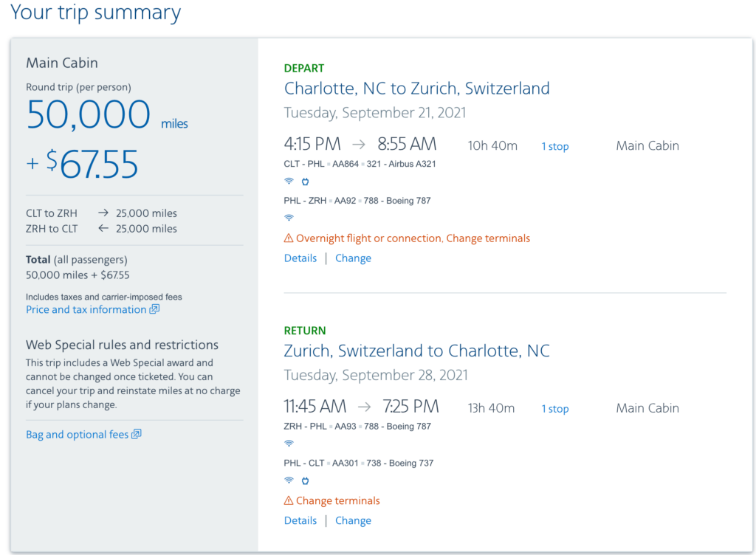
Task: Click external link icon next to Bag and optional fees
Action: click(x=136, y=435)
